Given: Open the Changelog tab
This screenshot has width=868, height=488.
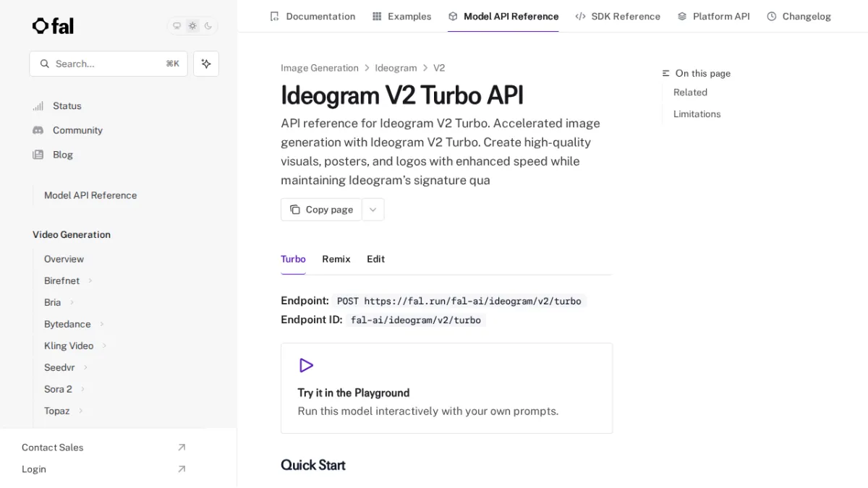Looking at the screenshot, I should [799, 16].
